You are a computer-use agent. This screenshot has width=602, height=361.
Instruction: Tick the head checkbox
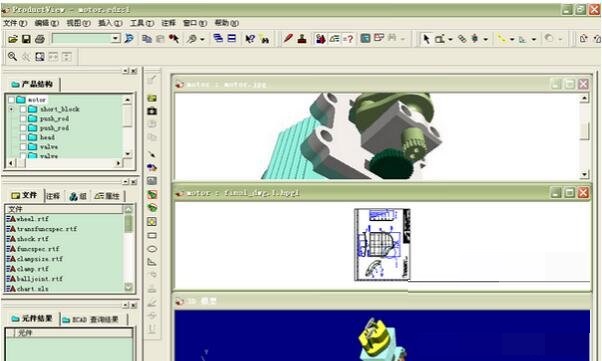coord(23,137)
